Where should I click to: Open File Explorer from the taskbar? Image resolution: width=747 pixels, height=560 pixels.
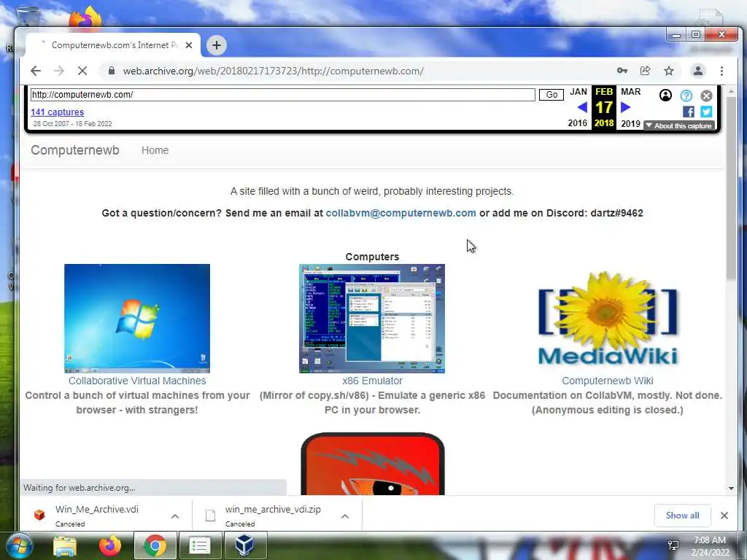65,545
